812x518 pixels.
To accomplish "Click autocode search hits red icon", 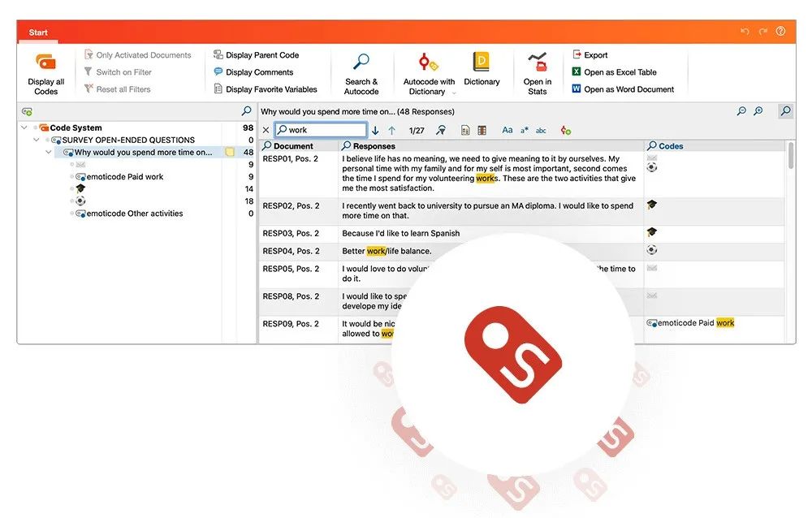I will pyautogui.click(x=565, y=131).
